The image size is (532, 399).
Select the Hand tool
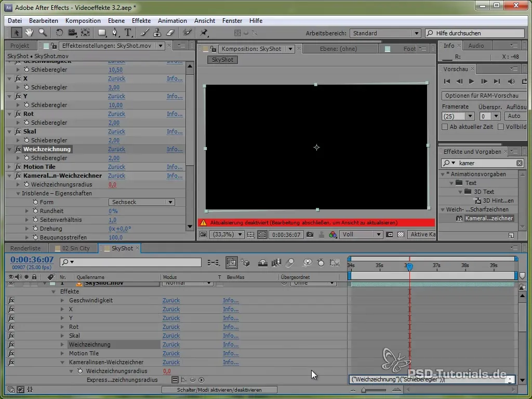click(29, 33)
